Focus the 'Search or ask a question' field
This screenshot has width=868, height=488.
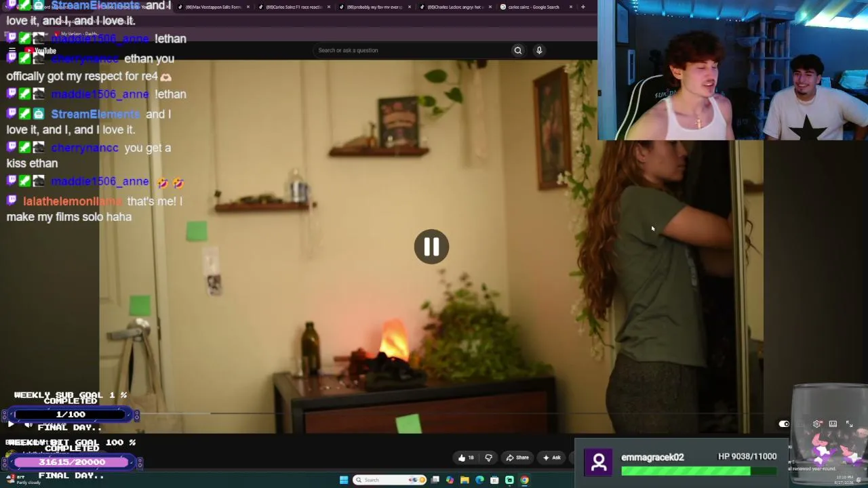tap(412, 50)
